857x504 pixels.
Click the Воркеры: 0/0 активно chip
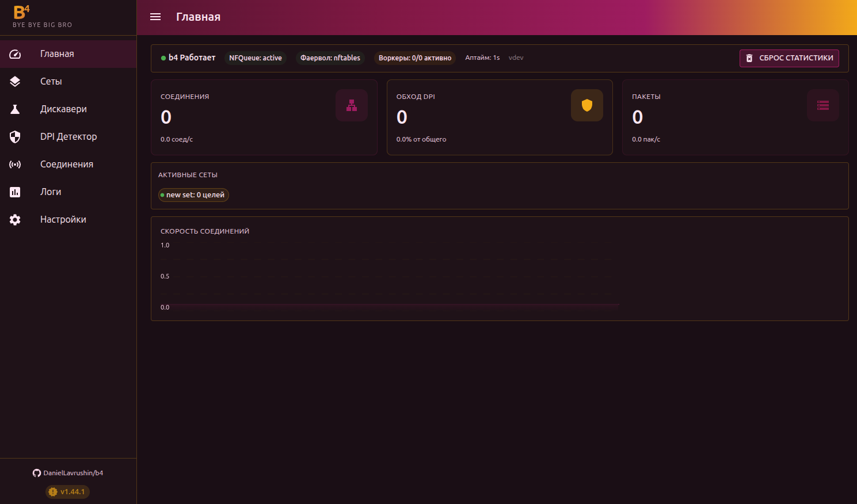tap(414, 58)
